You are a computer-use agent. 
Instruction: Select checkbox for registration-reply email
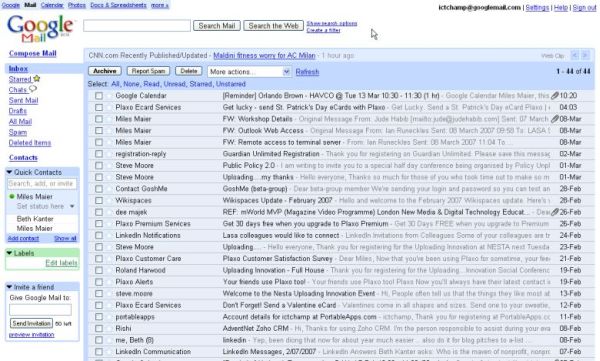[x=99, y=154]
